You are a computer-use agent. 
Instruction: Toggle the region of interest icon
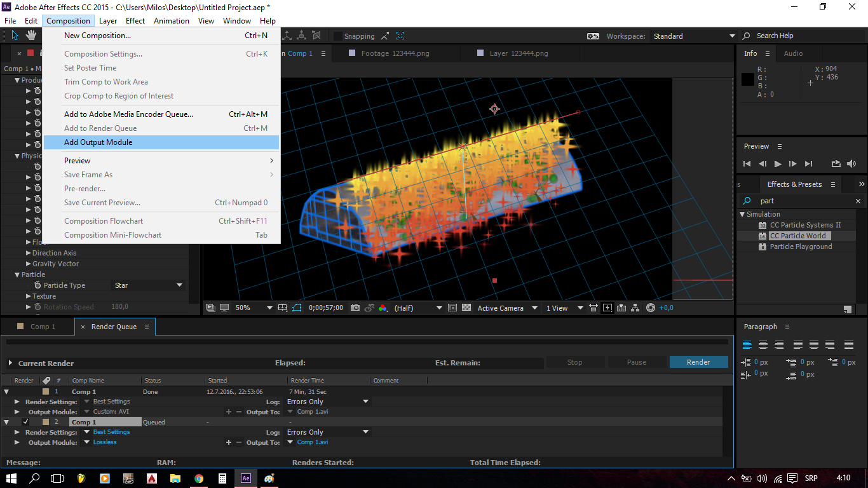[x=452, y=308]
